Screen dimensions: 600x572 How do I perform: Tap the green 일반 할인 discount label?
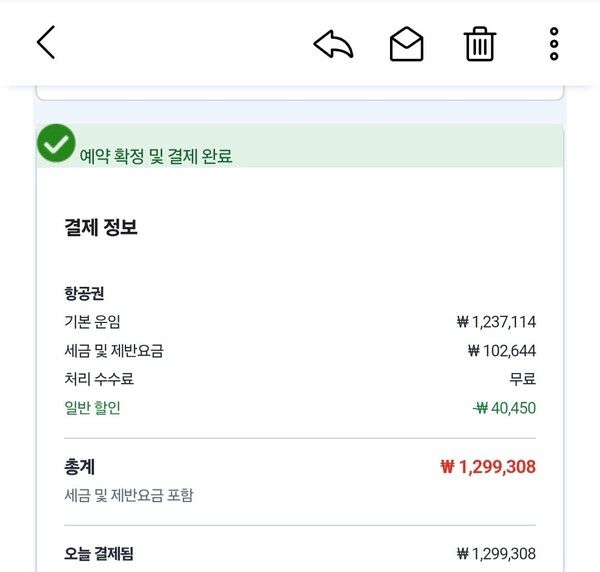pos(92,408)
